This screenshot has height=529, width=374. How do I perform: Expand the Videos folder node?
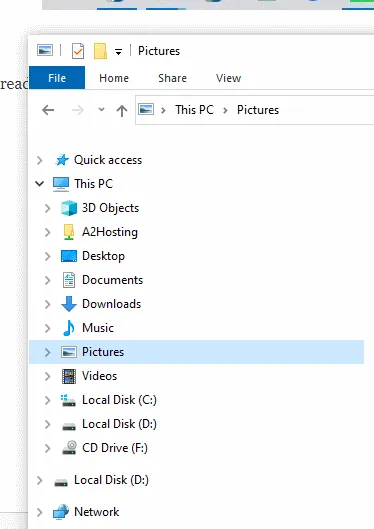coord(48,376)
